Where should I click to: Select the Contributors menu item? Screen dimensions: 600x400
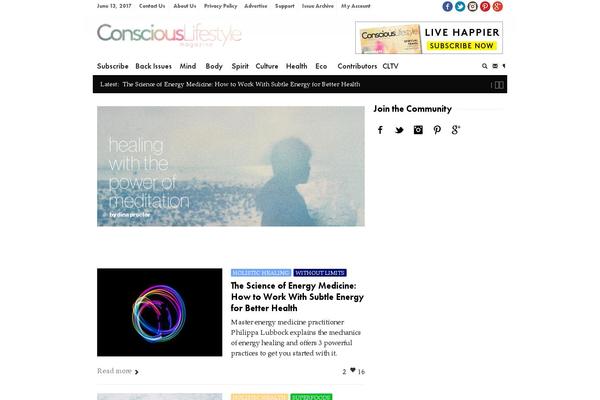(357, 66)
